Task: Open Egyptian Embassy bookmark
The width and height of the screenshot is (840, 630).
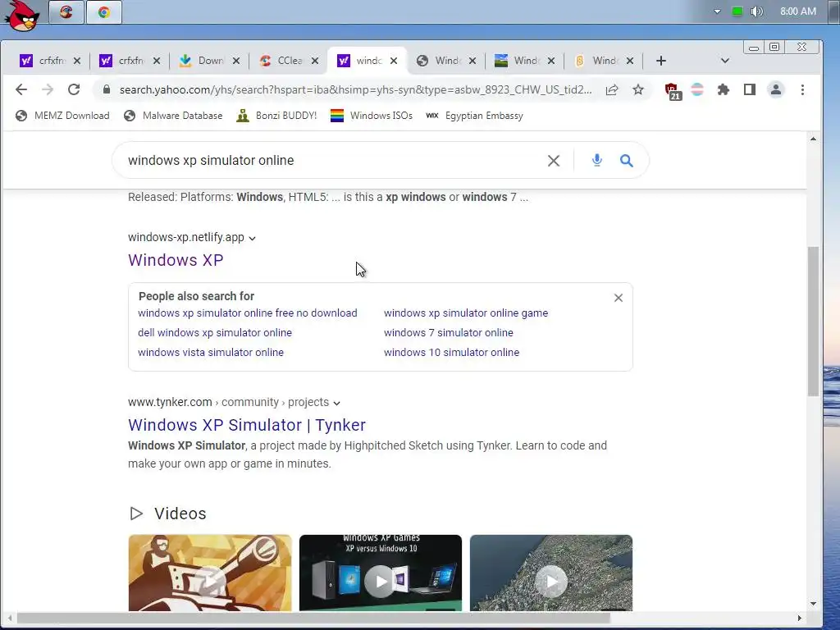Action: (475, 116)
